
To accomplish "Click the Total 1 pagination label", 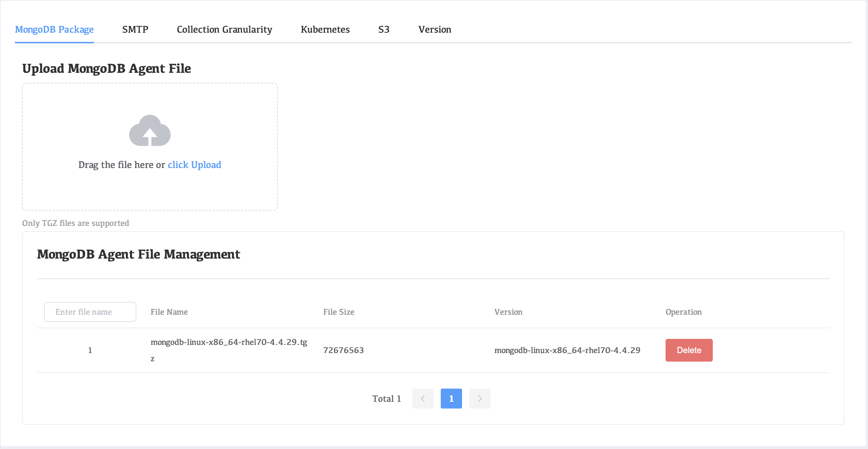I will point(386,399).
